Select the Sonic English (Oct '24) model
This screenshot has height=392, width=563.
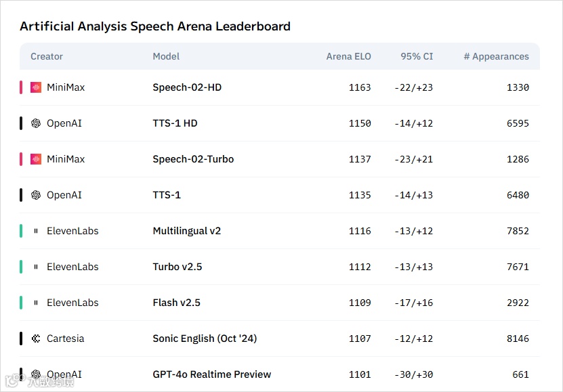(205, 339)
